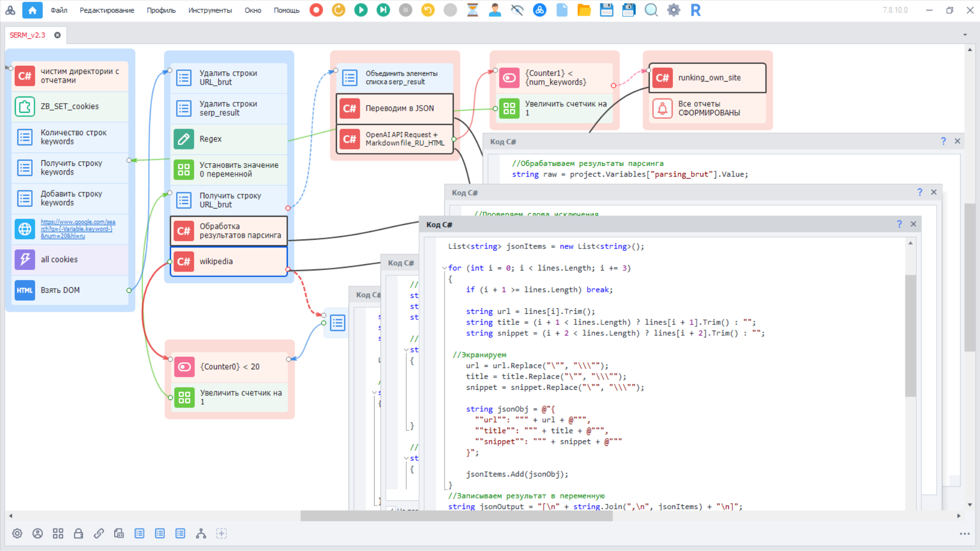Click the unlabeled list action icon below wikipedia

point(338,323)
